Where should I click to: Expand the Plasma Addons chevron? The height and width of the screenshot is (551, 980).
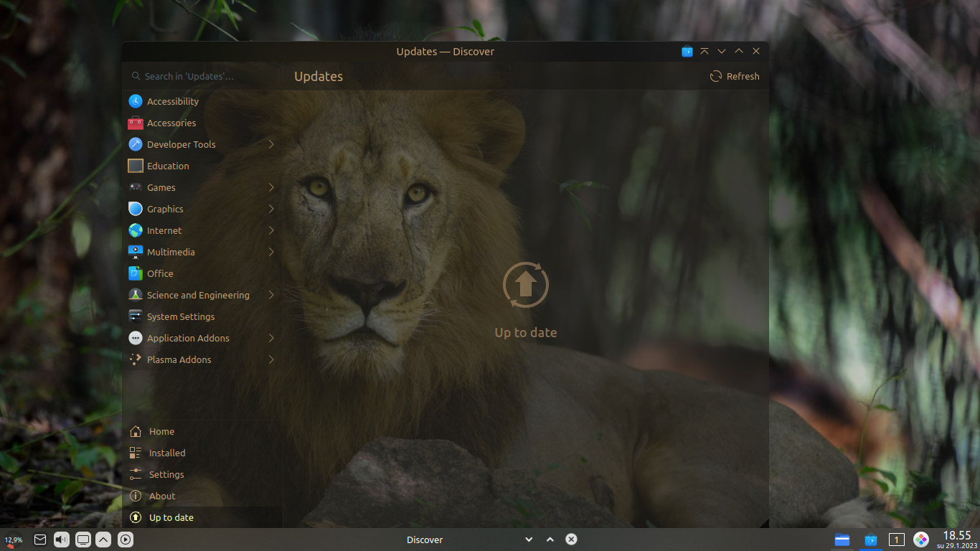point(271,359)
